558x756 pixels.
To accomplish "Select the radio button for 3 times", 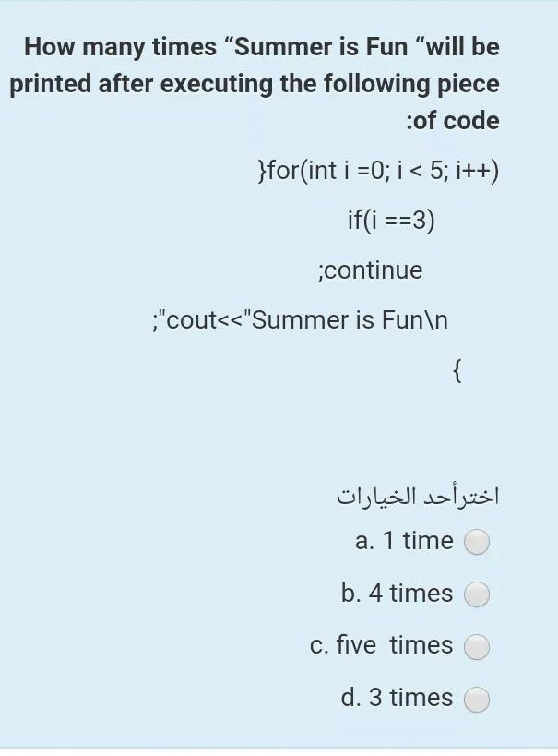I will point(477,700).
